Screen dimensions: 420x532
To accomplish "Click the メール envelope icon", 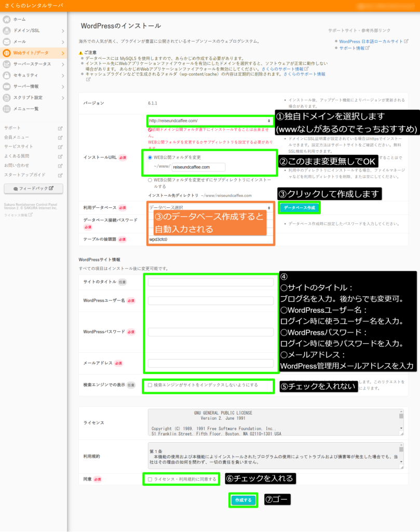I will [x=6, y=42].
